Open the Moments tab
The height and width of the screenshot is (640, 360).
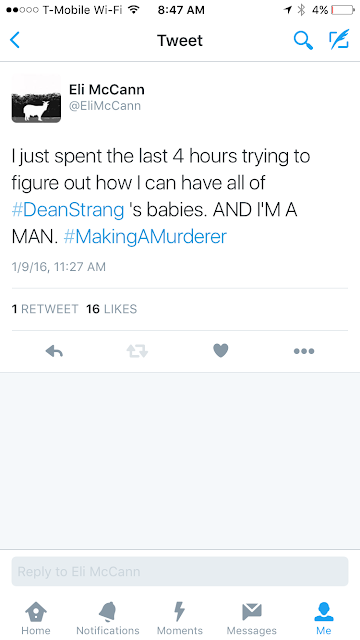[180, 618]
